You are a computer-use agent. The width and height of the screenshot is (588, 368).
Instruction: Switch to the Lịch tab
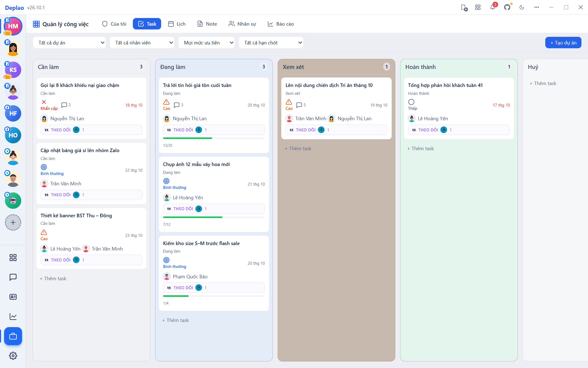(177, 24)
